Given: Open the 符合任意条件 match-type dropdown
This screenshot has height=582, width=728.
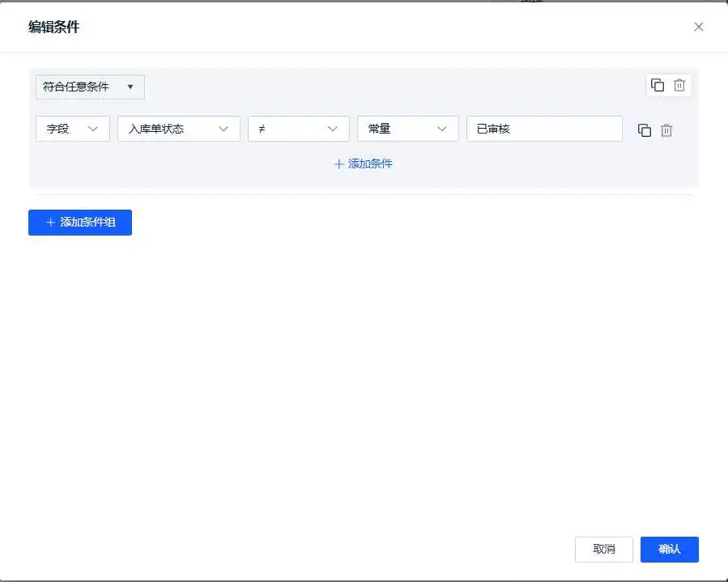Looking at the screenshot, I should pos(89,87).
